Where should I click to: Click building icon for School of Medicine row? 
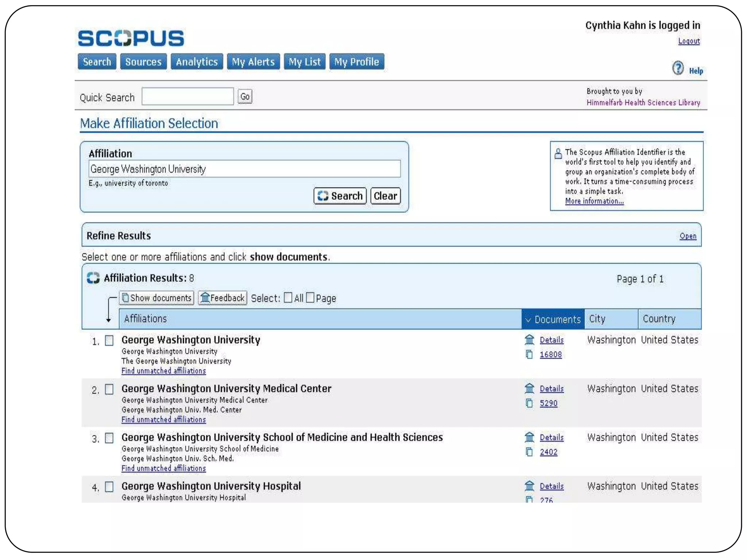click(x=529, y=437)
